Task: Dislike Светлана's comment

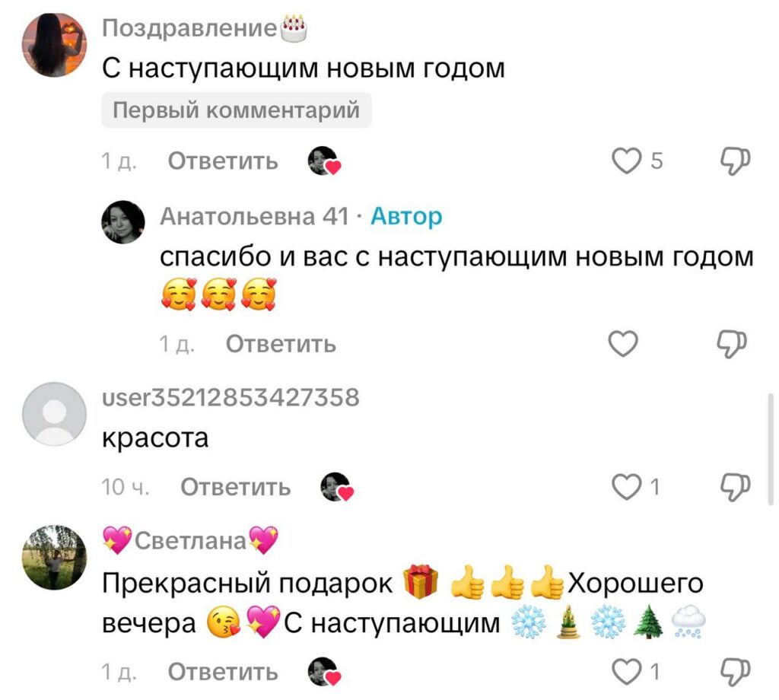Action: click(735, 672)
